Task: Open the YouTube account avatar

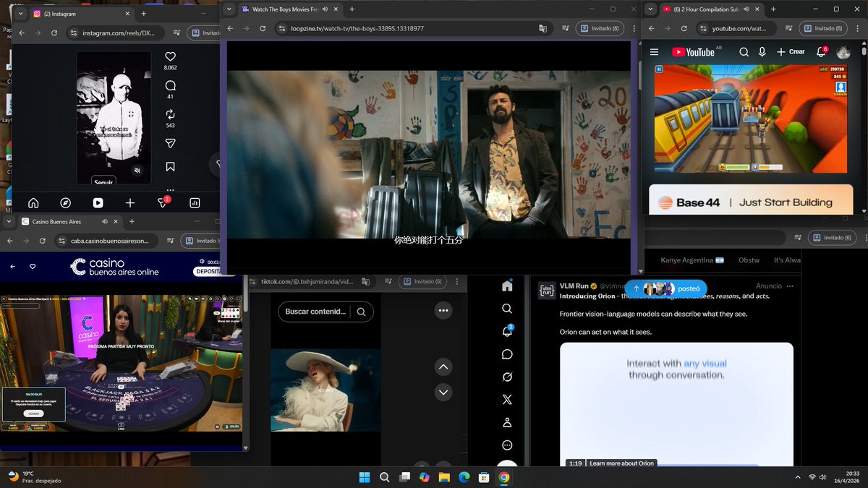Action: click(843, 52)
